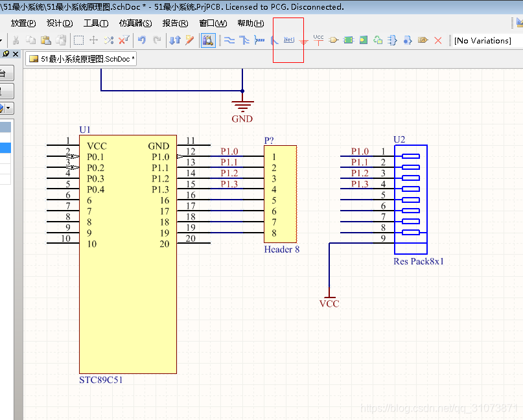Click the Place Wire tool

point(229,40)
